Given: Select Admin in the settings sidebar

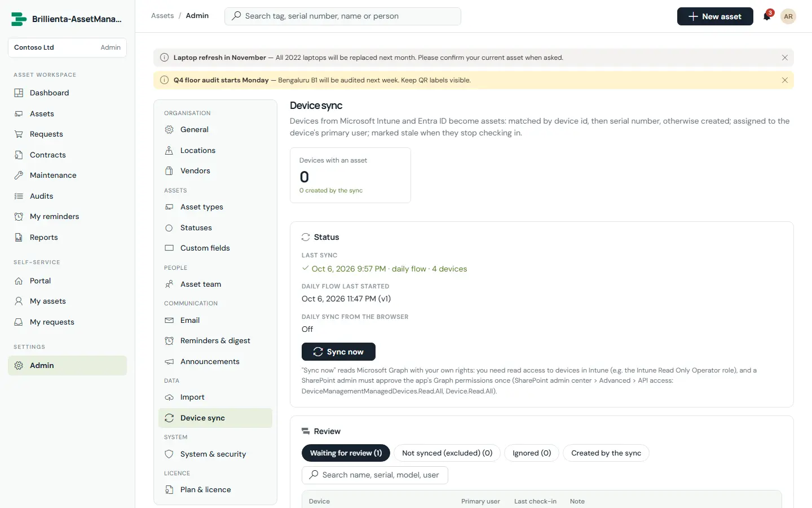Looking at the screenshot, I should [x=68, y=365].
